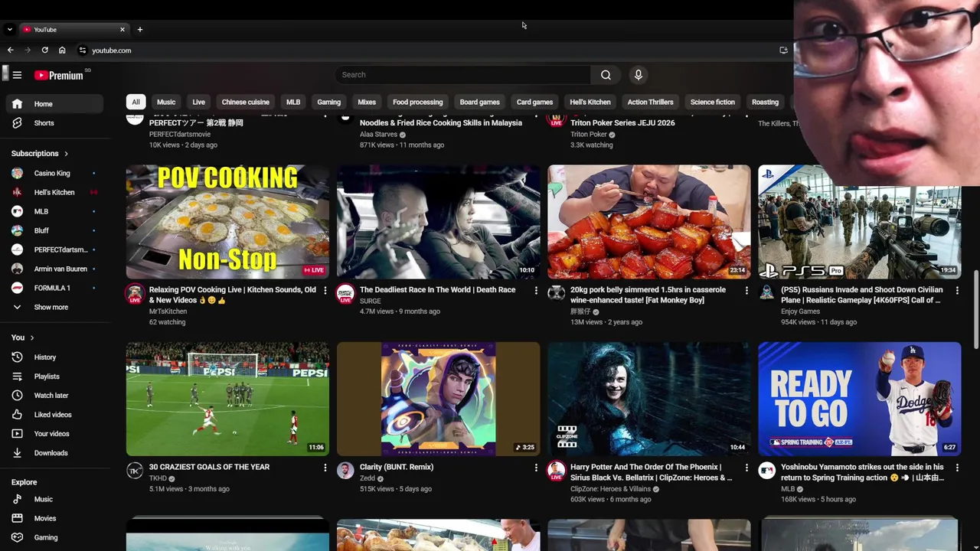
Task: Open Hell's Kitchen subscription
Action: tap(54, 193)
